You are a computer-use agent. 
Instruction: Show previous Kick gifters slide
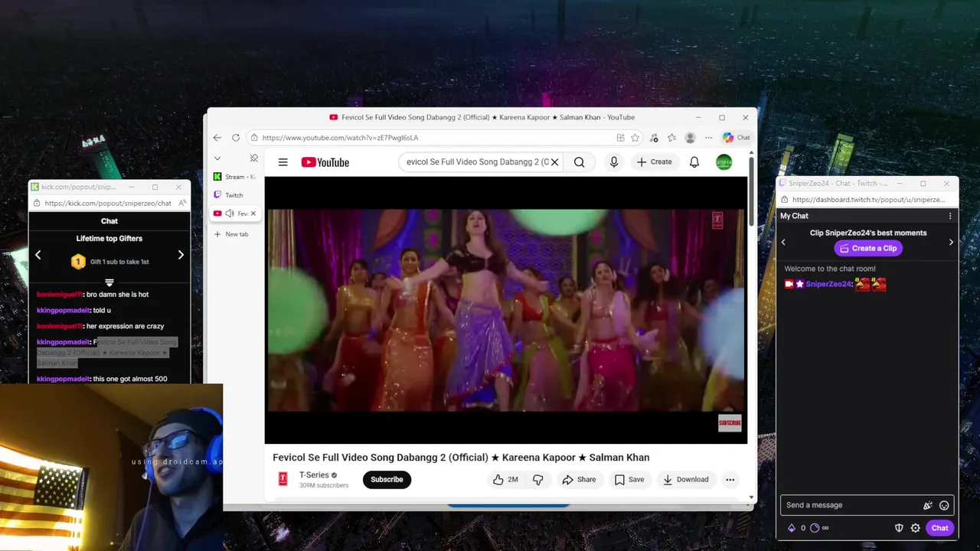tap(38, 255)
